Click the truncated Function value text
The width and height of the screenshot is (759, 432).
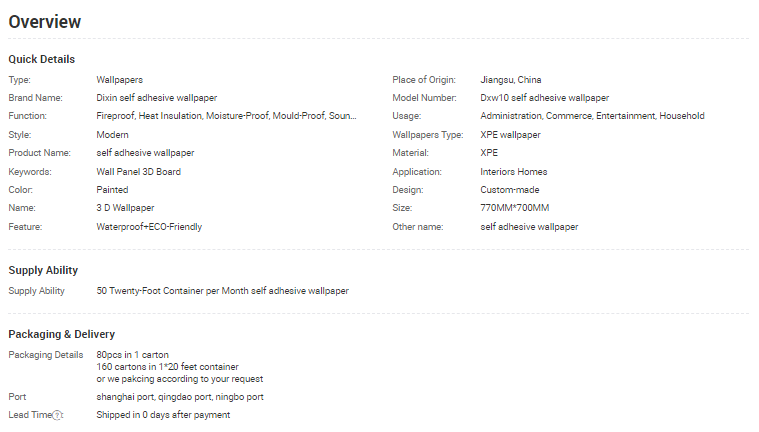point(226,116)
